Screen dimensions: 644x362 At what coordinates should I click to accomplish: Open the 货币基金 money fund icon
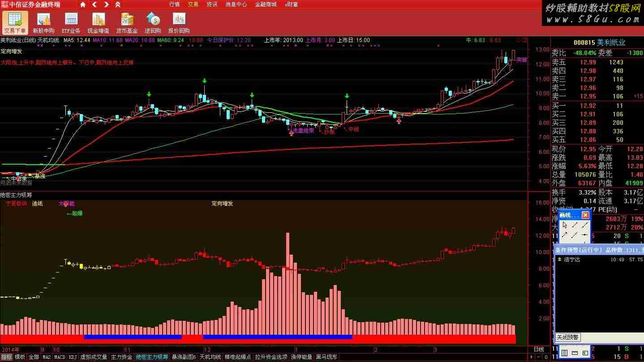click(x=127, y=23)
